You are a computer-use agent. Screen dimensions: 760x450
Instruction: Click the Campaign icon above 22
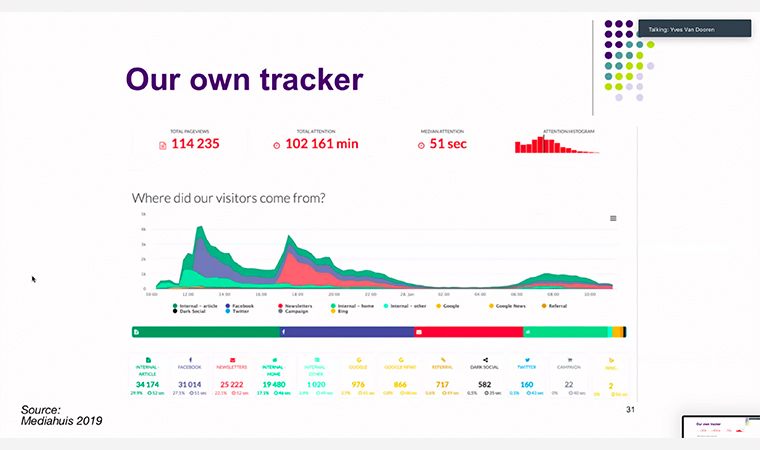570,360
